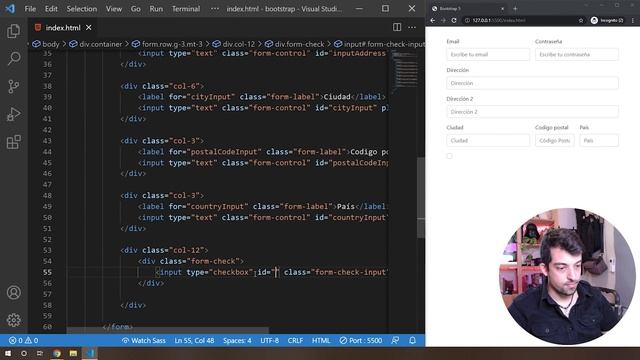Click the div.form-check breadcrumb
The width and height of the screenshot is (640, 360).
click(294, 44)
